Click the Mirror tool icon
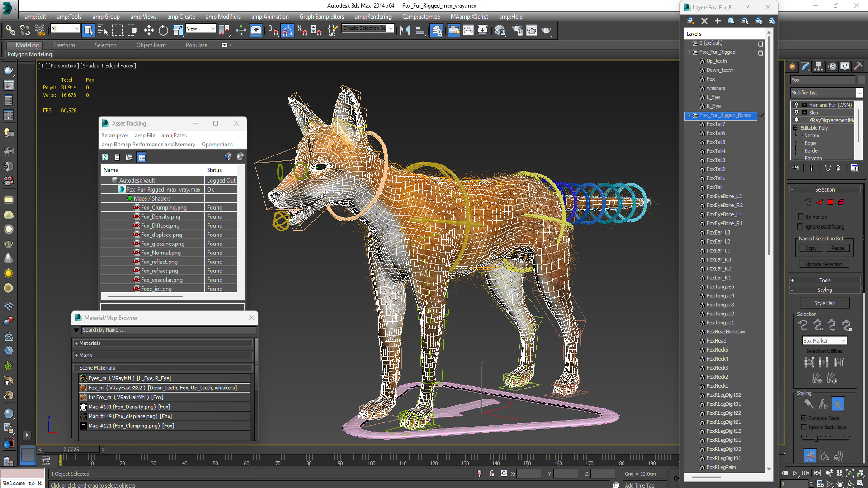The height and width of the screenshot is (488, 868). pyautogui.click(x=405, y=30)
